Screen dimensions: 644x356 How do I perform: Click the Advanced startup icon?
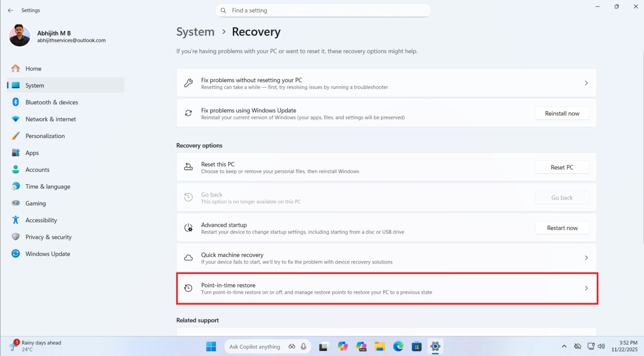tap(188, 228)
